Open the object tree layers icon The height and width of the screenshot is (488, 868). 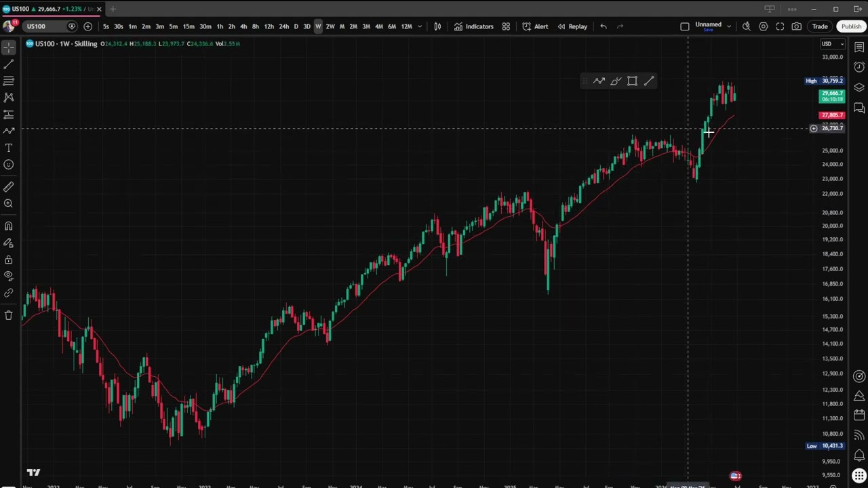[859, 87]
